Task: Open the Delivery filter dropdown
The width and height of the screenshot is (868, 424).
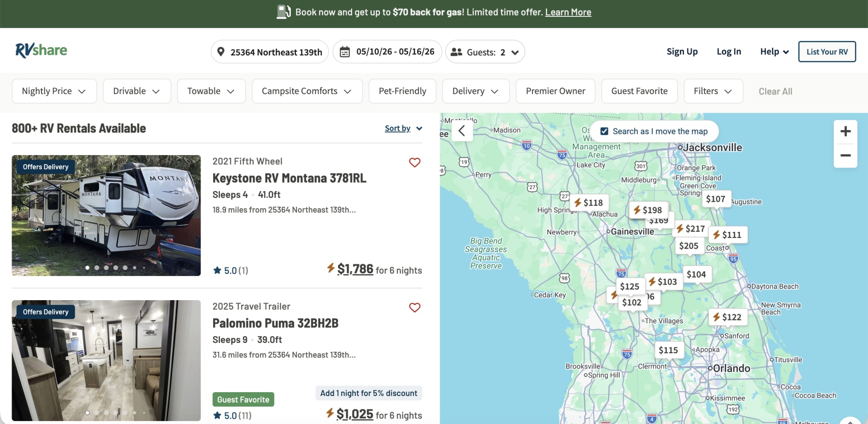Action: point(476,91)
